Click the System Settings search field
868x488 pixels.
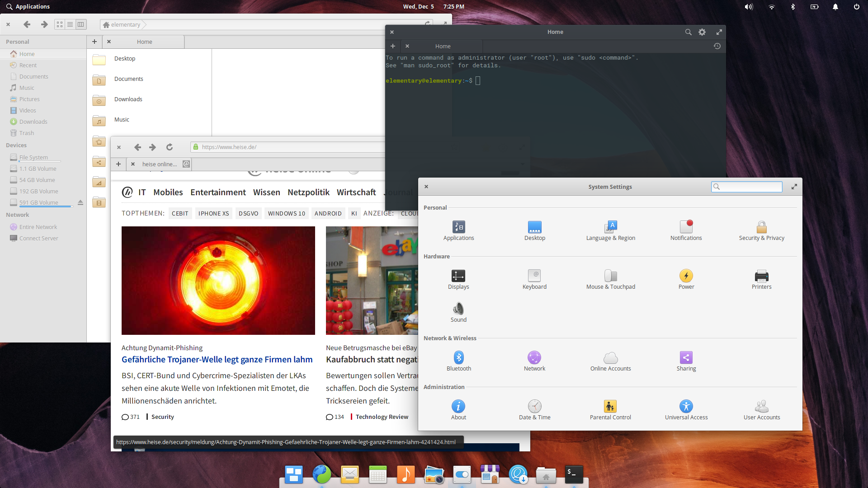746,187
